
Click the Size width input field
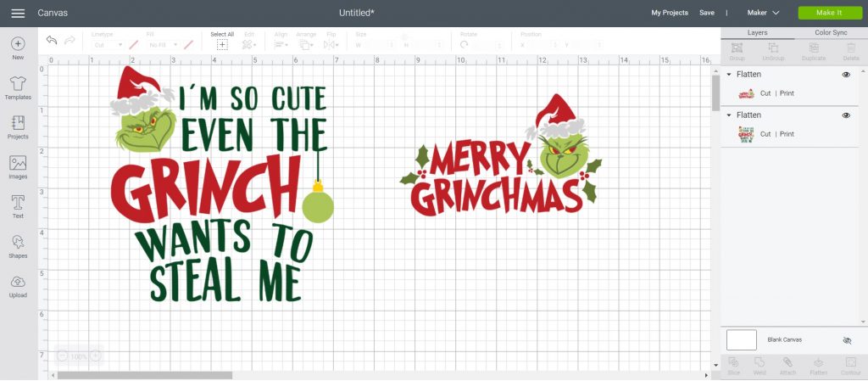pos(378,45)
